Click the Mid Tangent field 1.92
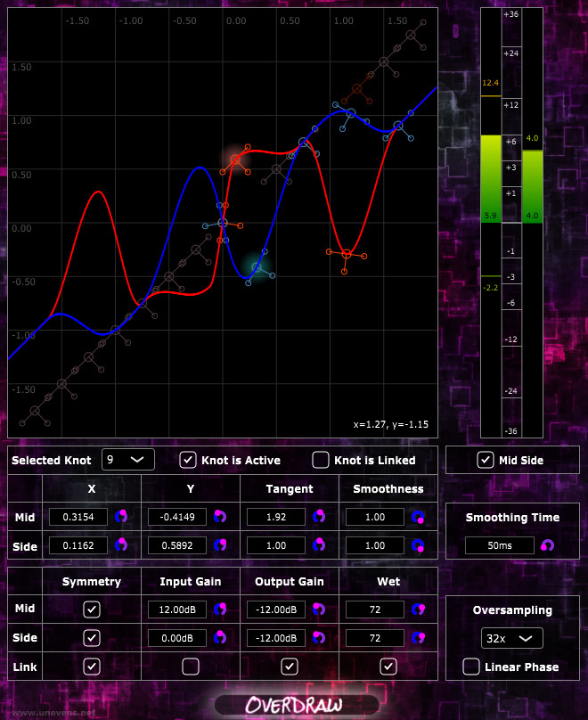This screenshot has width=588, height=720. [x=276, y=517]
